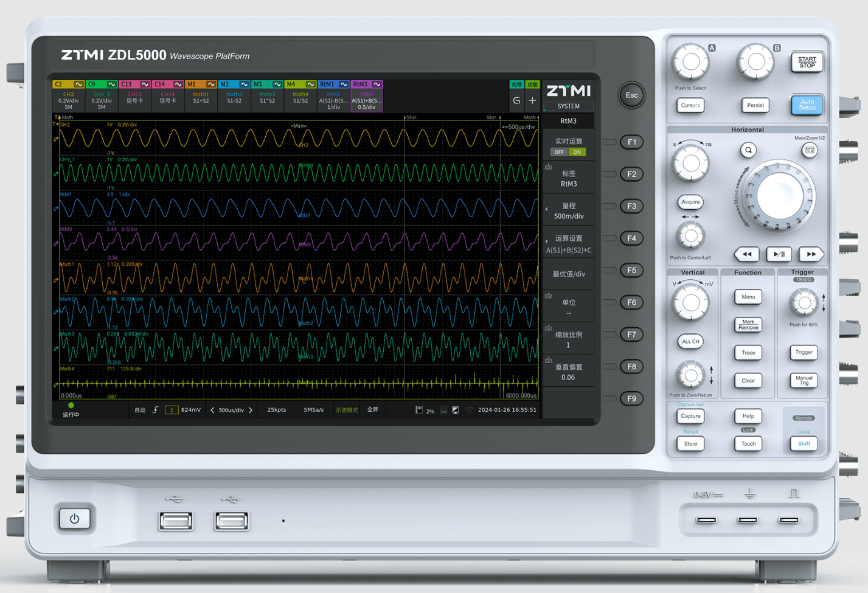Toggle full screen 全屏 mode
Image resolution: width=868 pixels, height=593 pixels.
pos(373,410)
